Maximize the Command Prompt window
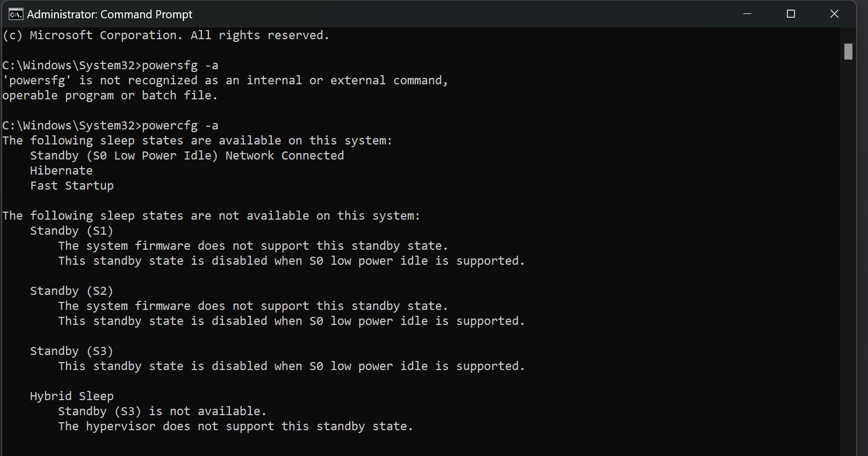Screen dimensions: 868x456 [791, 14]
